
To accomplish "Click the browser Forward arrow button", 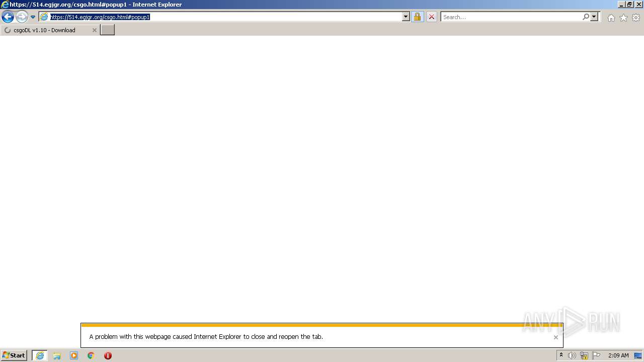I will (22, 17).
